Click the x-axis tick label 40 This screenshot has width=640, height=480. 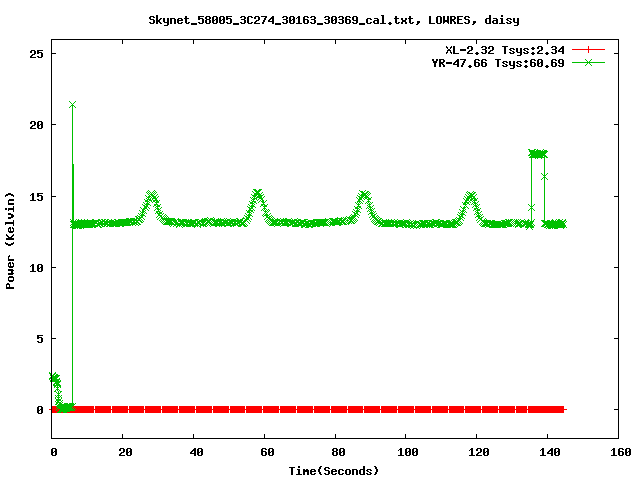(x=196, y=452)
